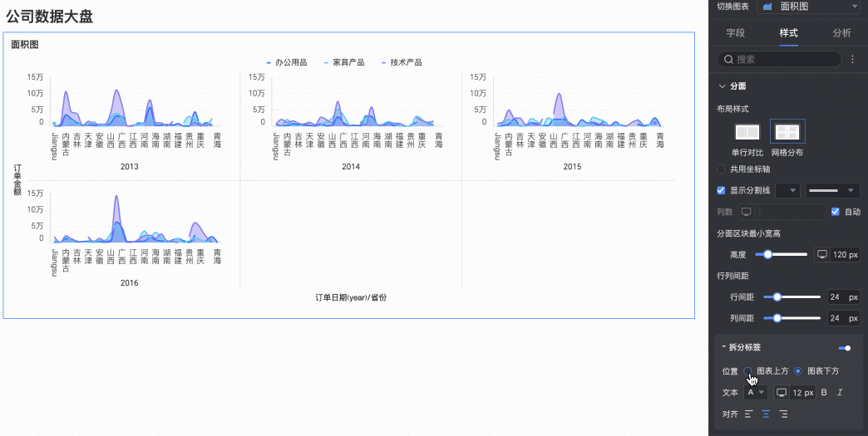The image size is (868, 436).
Task: Switch to the 样式 tab
Action: (x=788, y=32)
